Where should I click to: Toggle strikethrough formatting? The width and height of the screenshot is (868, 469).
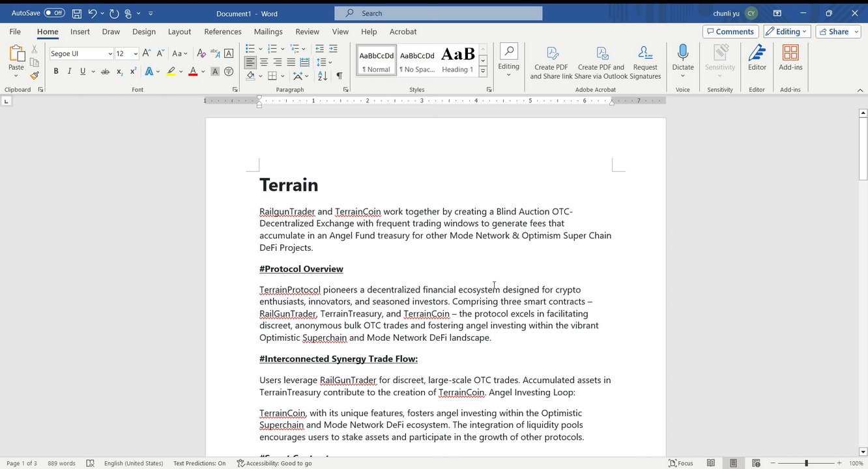[x=105, y=72]
